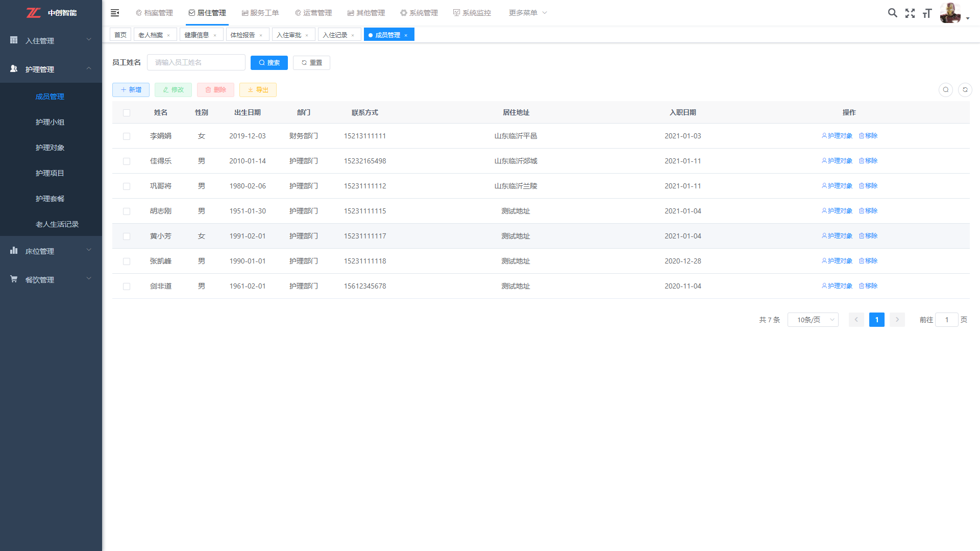980x551 pixels.
Task: Click 移除 for 李娟娟's row
Action: tap(868, 136)
